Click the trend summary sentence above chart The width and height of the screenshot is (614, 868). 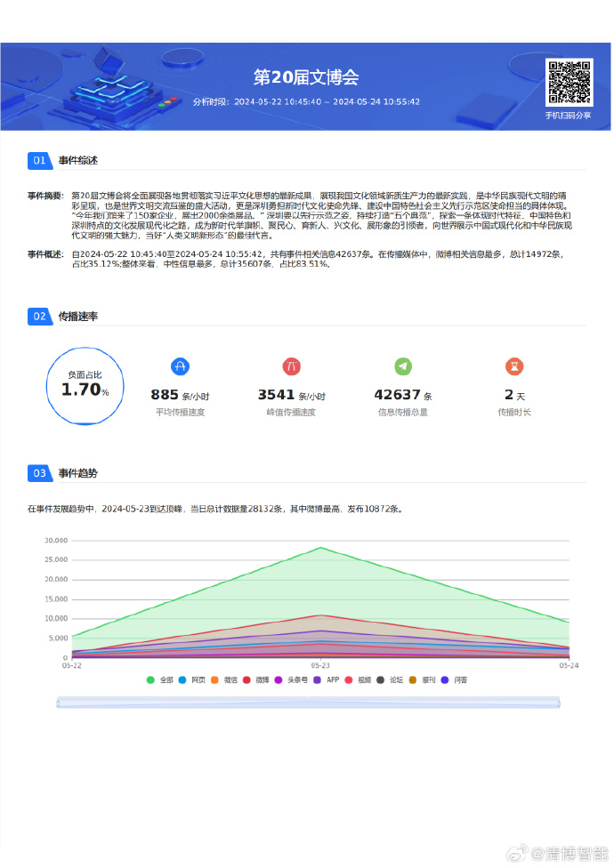[216, 509]
